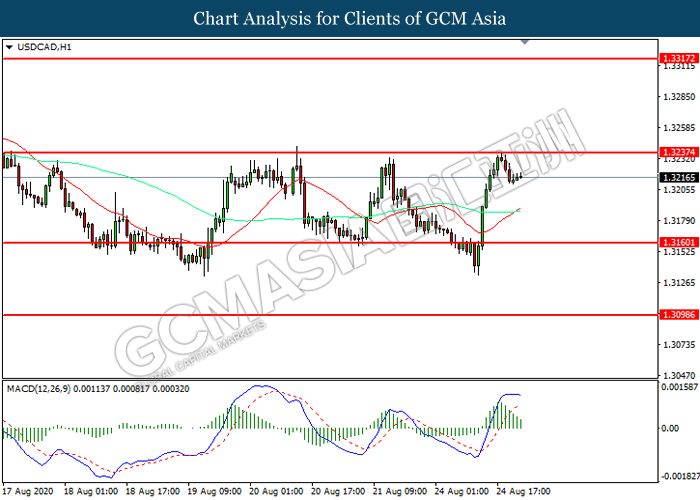The width and height of the screenshot is (700, 500).
Task: Click the -0.001827 MACD scale value
Action: (677, 477)
